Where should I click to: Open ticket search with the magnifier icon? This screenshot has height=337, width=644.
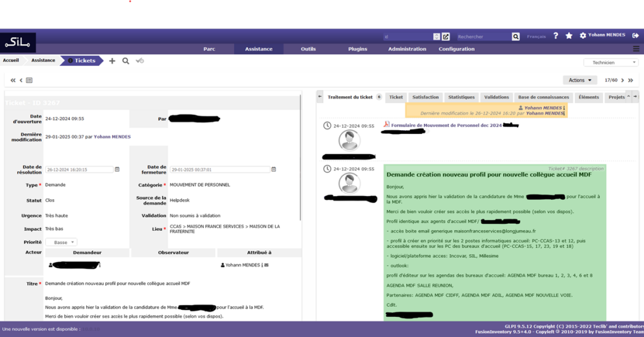click(126, 61)
